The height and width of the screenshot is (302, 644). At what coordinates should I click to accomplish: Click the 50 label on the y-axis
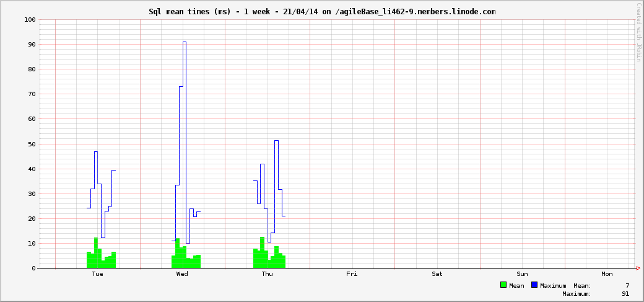(32, 144)
